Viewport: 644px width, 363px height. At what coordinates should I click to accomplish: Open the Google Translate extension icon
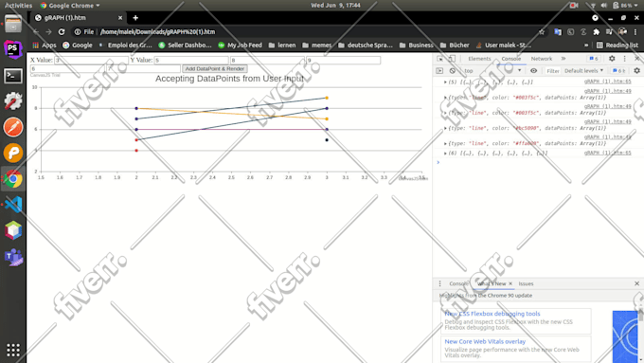point(558,31)
